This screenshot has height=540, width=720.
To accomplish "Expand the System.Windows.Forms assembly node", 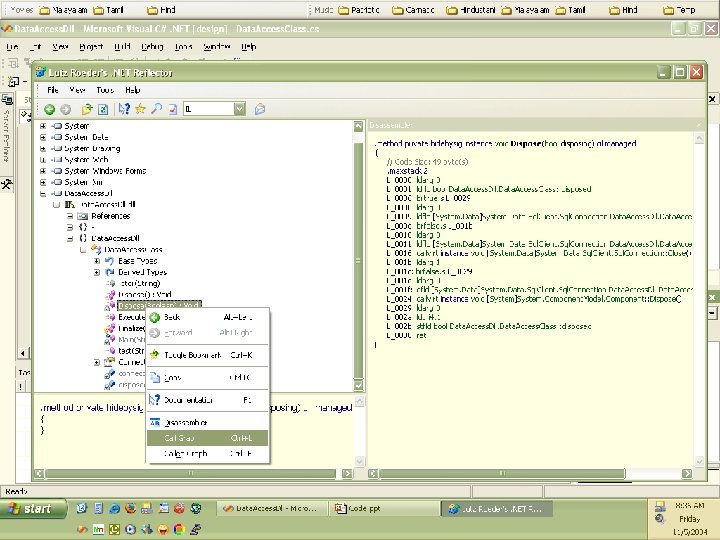I will point(43,171).
